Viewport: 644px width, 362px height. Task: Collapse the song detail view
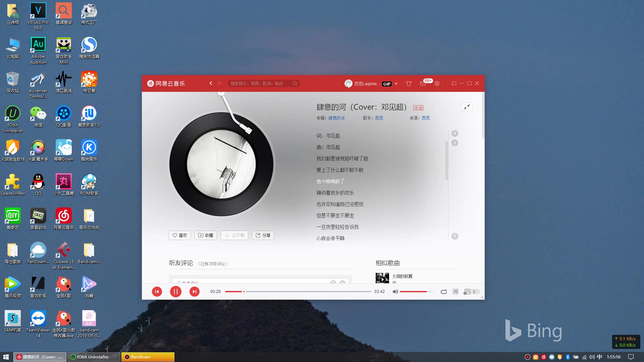(467, 107)
